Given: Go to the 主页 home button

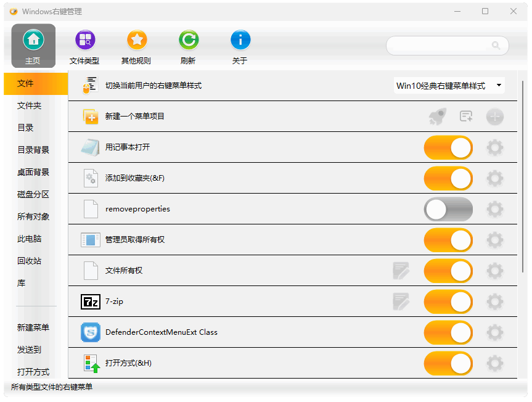Looking at the screenshot, I should pos(33,46).
